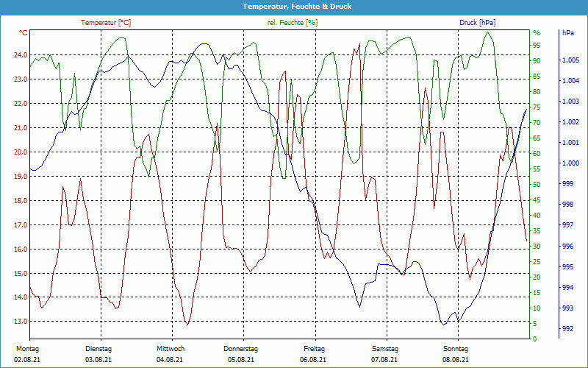Click the date '04.08.21'

(170, 360)
